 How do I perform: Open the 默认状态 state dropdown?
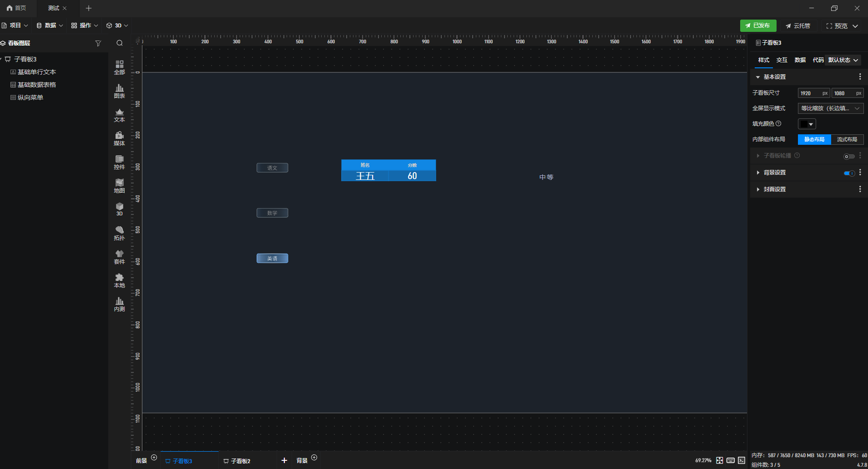(843, 60)
